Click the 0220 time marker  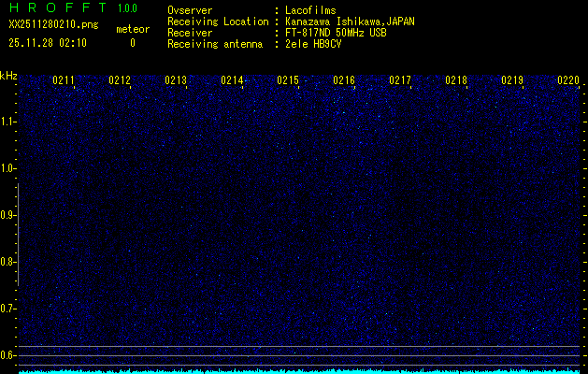click(x=568, y=81)
